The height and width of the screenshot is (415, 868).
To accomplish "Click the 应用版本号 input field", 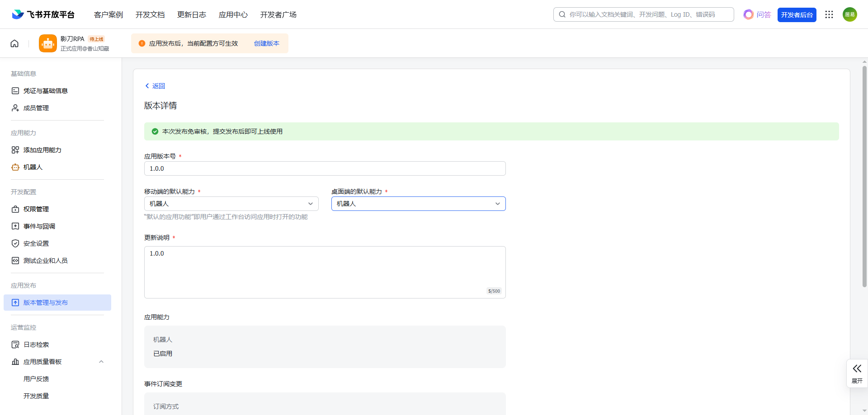I will (x=325, y=168).
